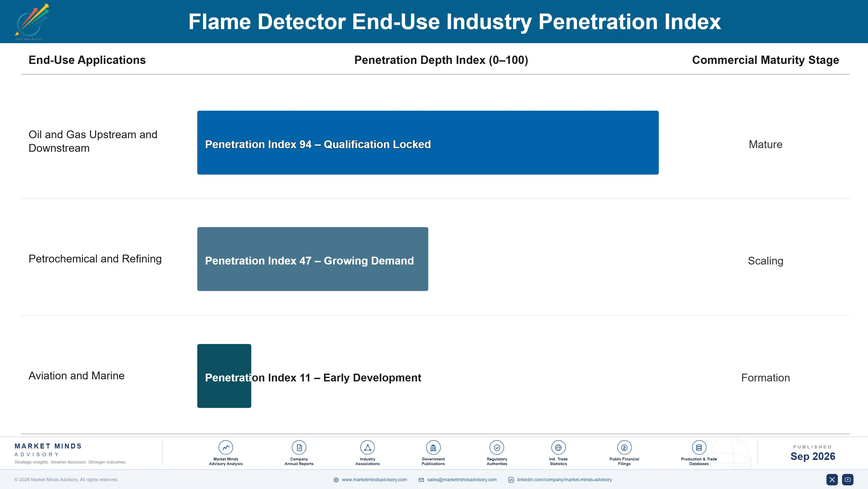The width and height of the screenshot is (868, 489).
Task: Click the Commercial Maturity Stage header
Action: [765, 60]
